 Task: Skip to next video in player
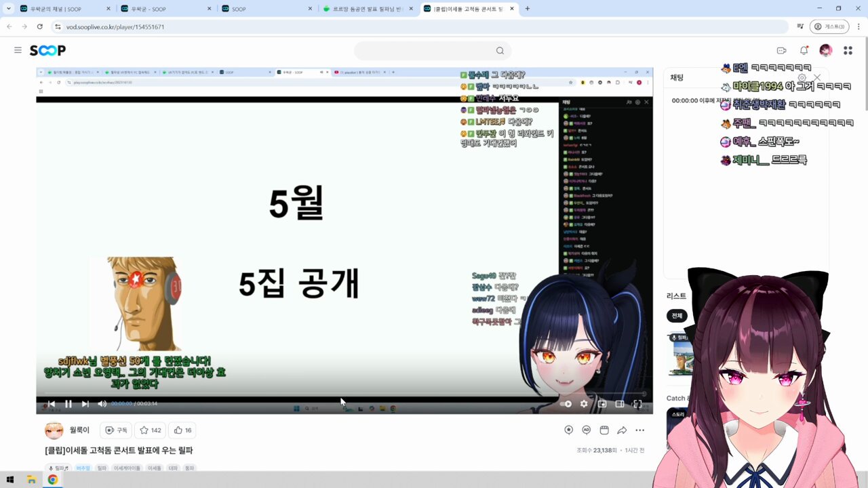point(85,404)
